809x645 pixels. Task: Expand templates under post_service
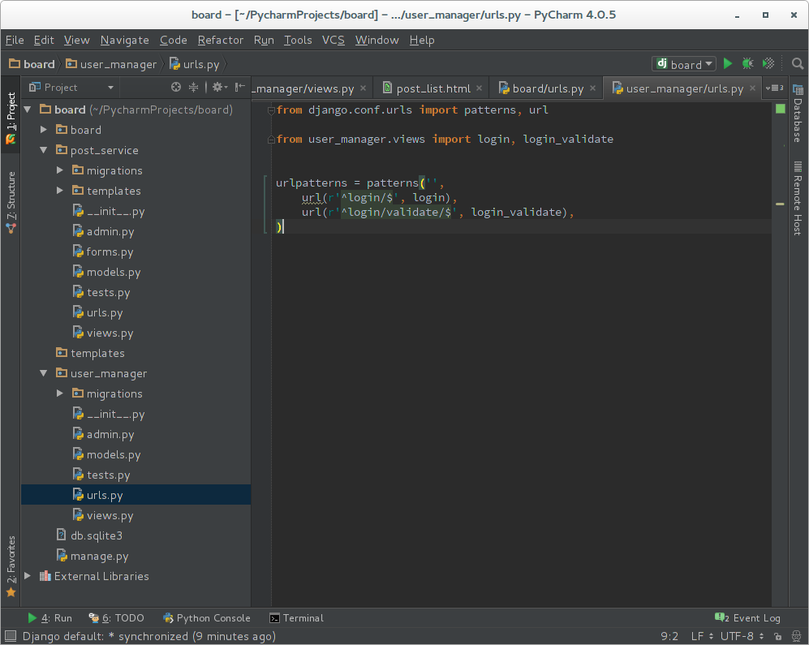click(60, 190)
